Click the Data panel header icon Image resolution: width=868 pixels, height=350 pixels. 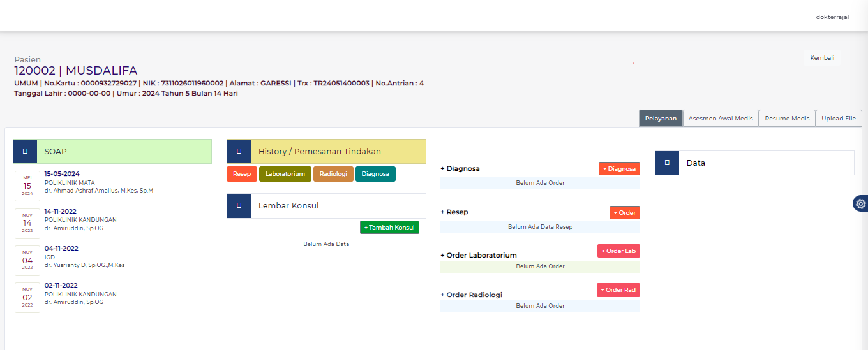(667, 163)
